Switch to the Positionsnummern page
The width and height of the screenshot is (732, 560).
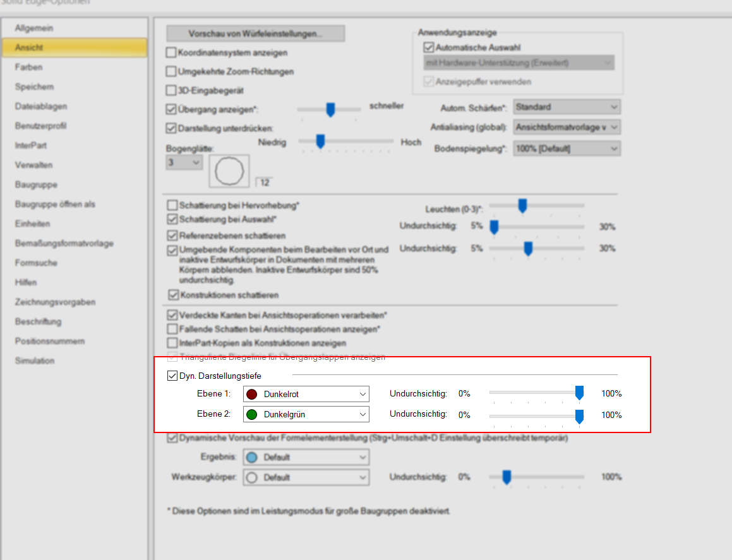click(49, 342)
